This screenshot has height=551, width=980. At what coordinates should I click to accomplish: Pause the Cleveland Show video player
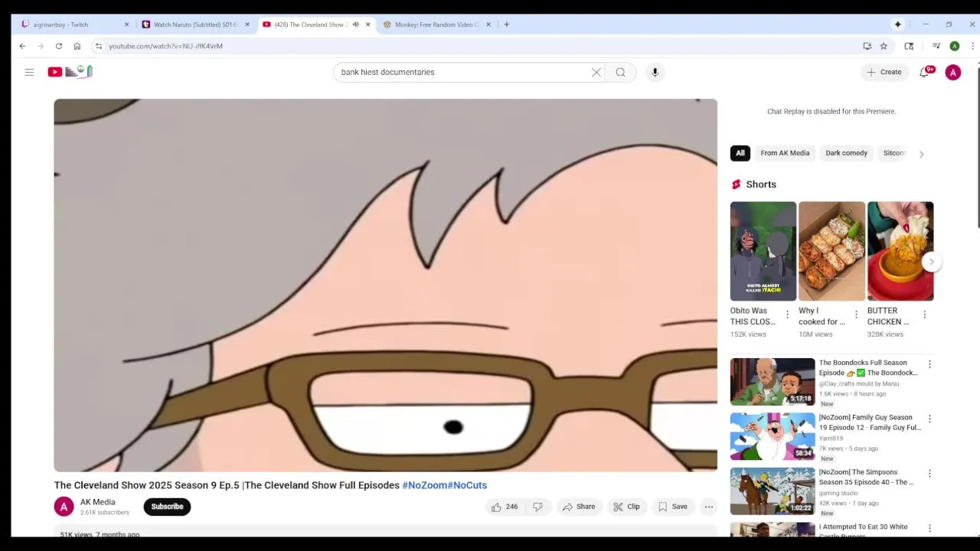click(x=386, y=285)
